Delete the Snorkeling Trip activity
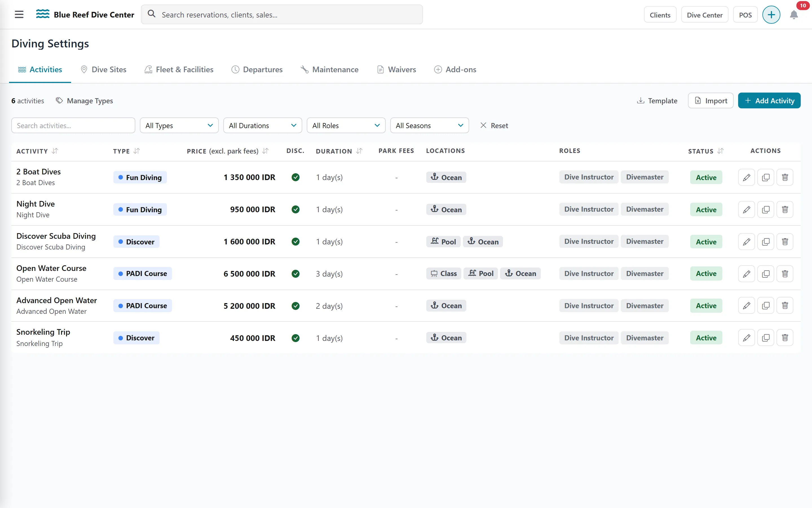This screenshot has height=508, width=812. (x=785, y=338)
